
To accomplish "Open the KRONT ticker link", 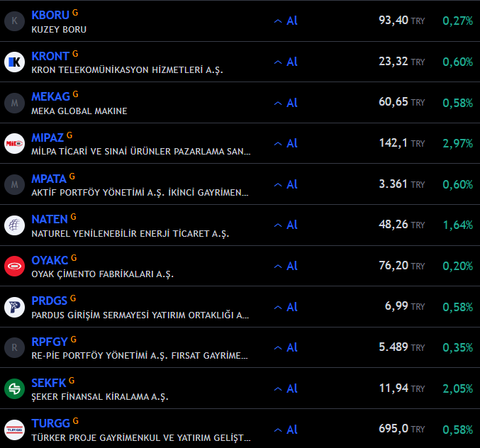I will (50, 56).
